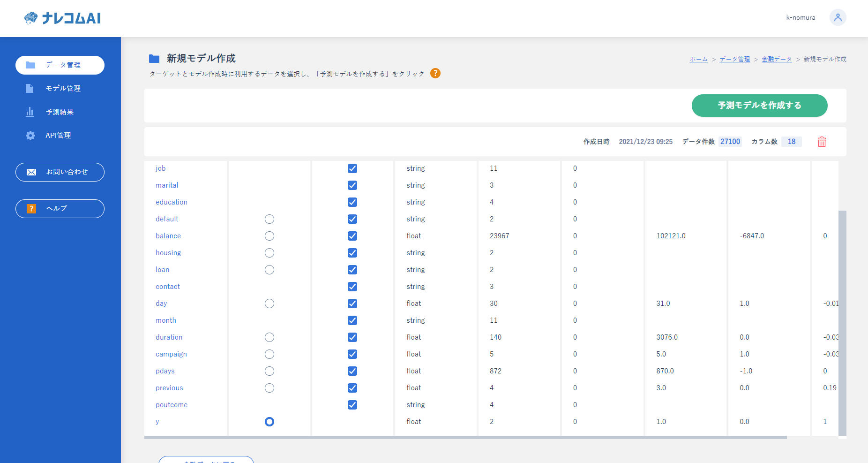
Task: Click the data count value 27100
Action: click(x=730, y=142)
